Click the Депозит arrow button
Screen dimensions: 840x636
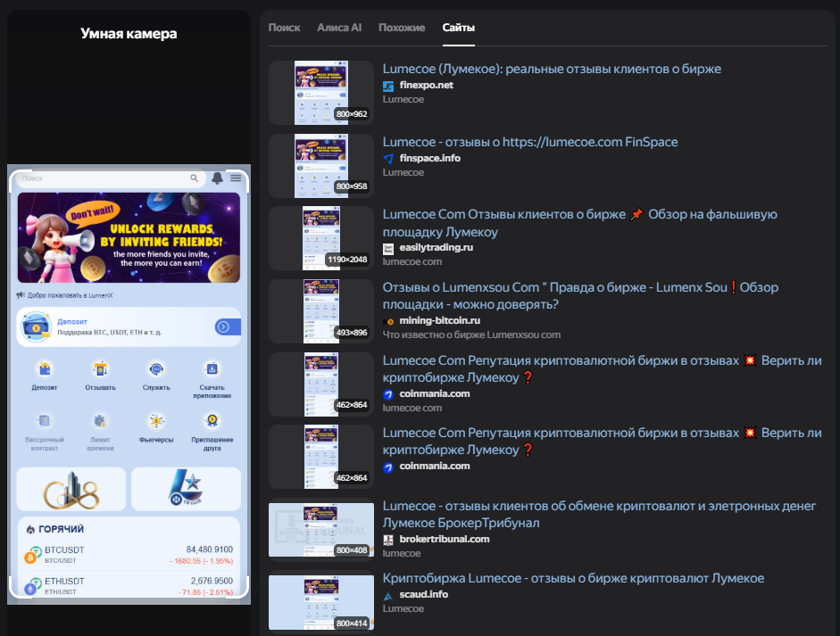(x=228, y=326)
